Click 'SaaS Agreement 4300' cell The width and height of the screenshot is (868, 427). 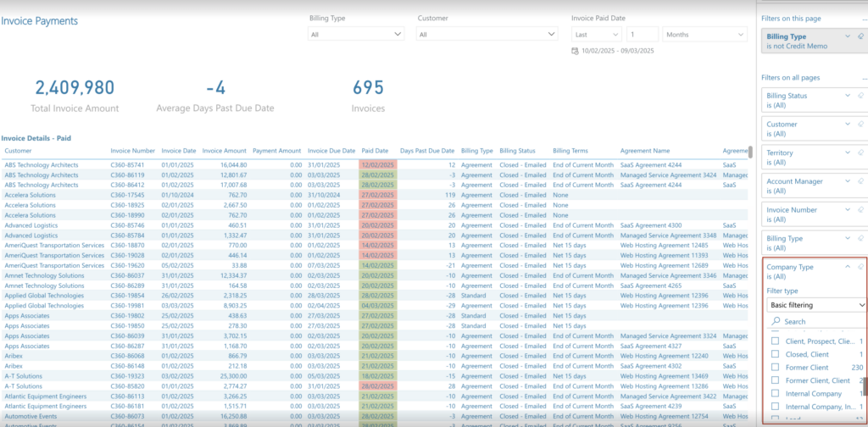(x=651, y=225)
